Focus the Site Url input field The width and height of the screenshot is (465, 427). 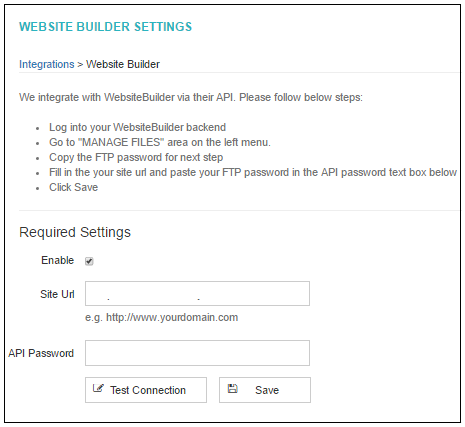point(197,294)
